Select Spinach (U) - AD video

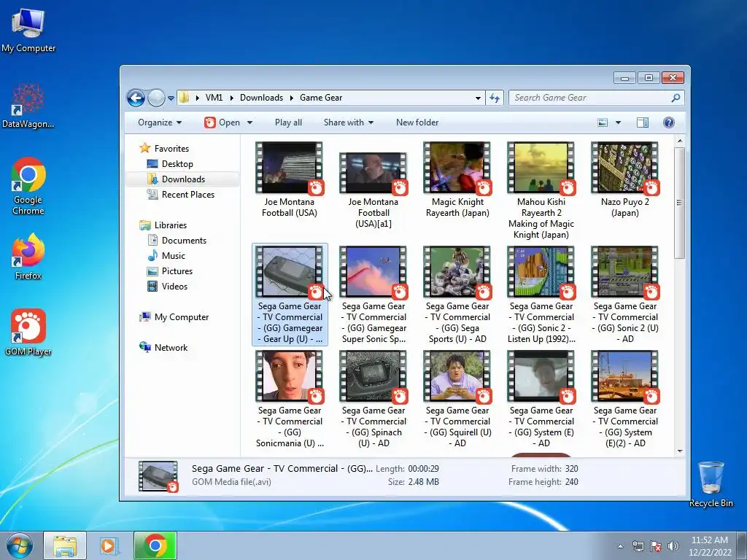(373, 399)
